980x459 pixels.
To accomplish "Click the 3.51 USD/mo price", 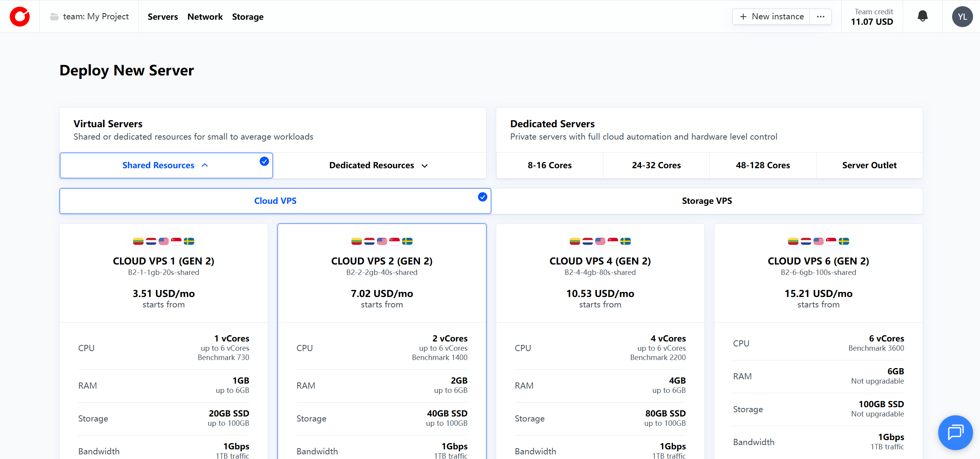I will (164, 293).
